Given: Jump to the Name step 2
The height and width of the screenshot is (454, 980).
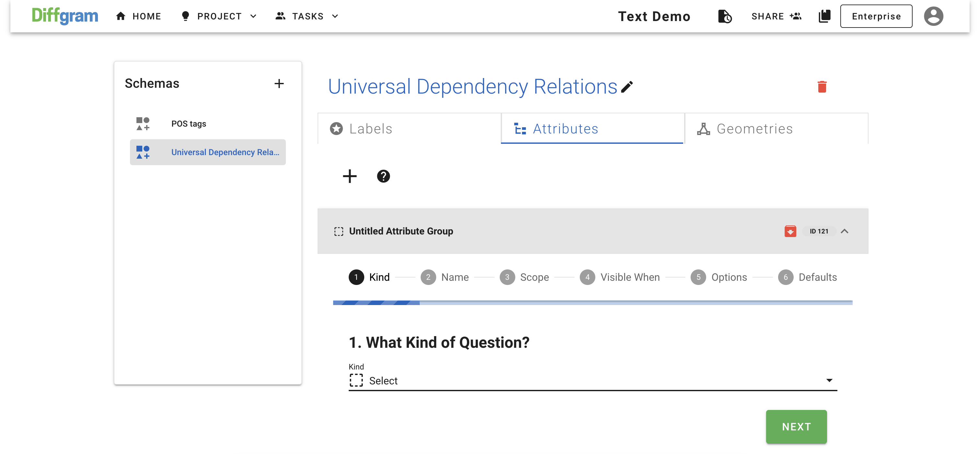Looking at the screenshot, I should tap(444, 277).
